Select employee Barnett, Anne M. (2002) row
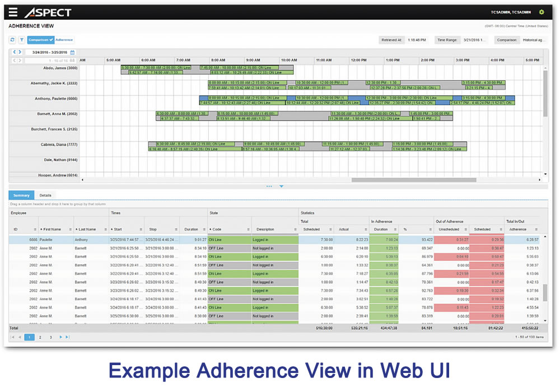Viewport: 560px width, 392px height. [57, 114]
